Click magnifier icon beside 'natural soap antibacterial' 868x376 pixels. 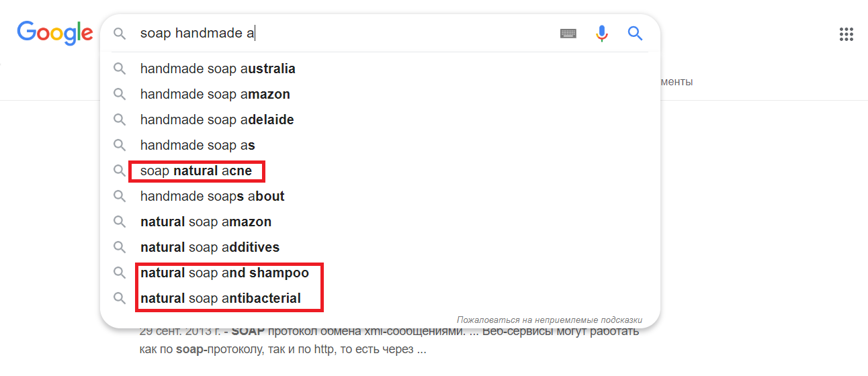pyautogui.click(x=120, y=298)
